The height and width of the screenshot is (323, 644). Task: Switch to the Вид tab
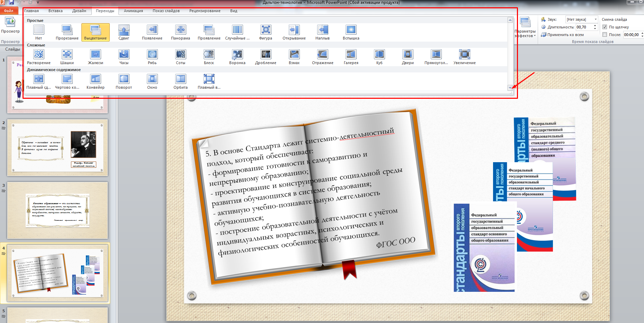234,11
